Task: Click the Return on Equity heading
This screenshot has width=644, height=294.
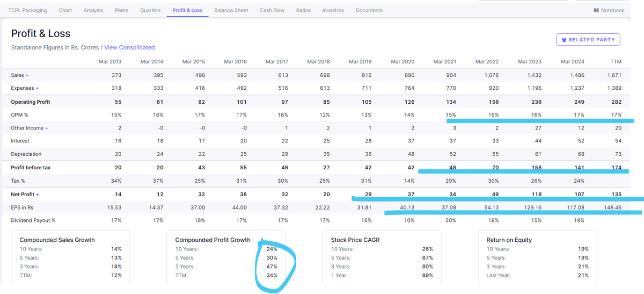Action: pos(509,240)
